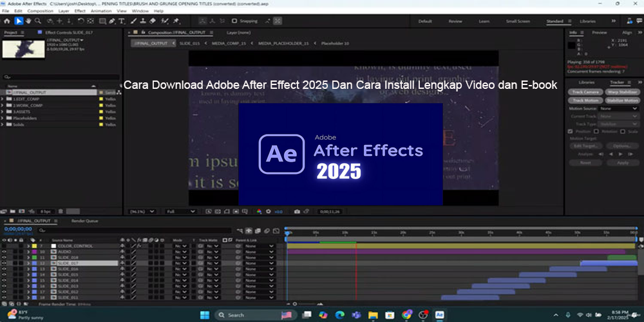Switch to the Effect Controls SLIDE_017 tab
This screenshot has height=322, width=644.
69,32
